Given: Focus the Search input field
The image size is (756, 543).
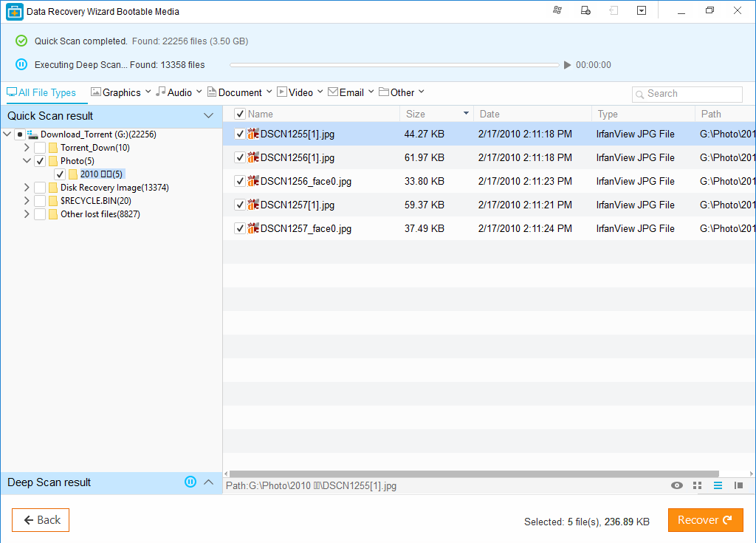Looking at the screenshot, I should [x=687, y=94].
